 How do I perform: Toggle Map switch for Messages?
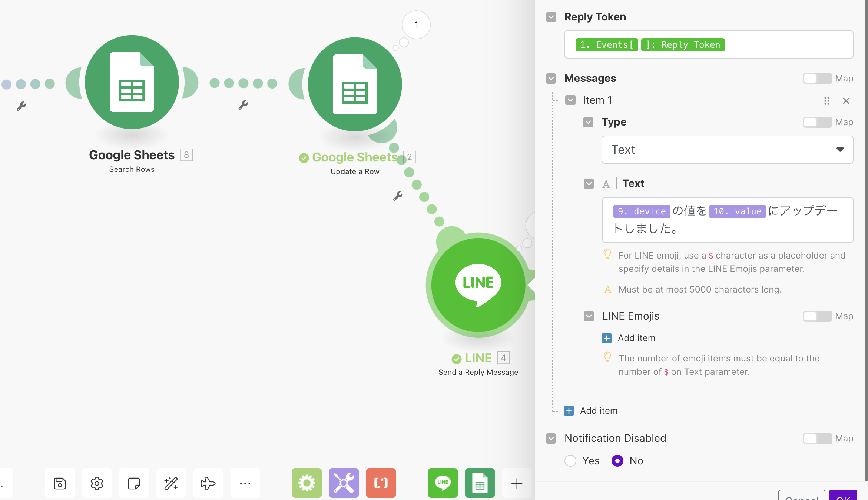tap(817, 79)
